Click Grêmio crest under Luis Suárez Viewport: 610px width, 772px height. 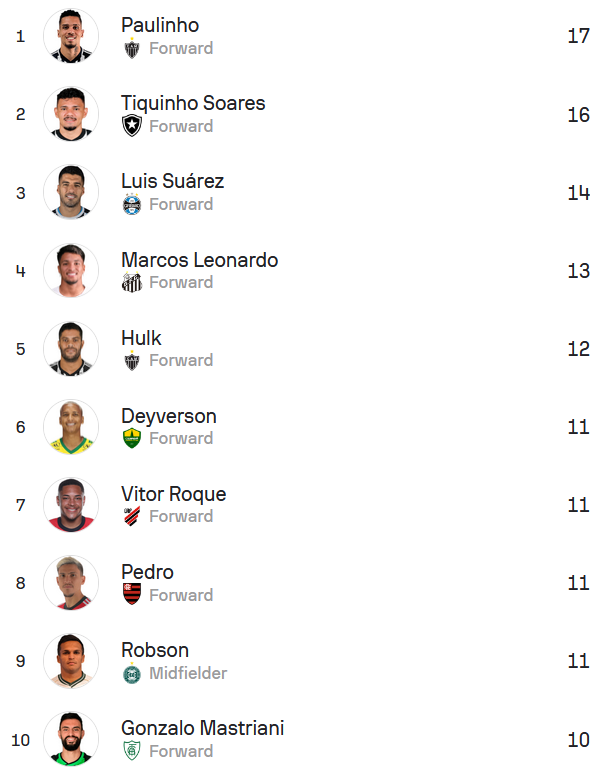pos(132,204)
